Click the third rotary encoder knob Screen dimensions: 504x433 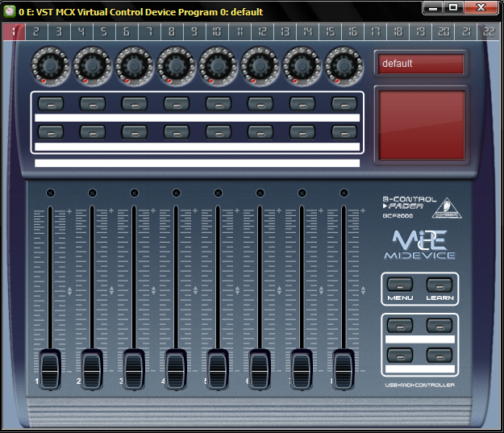tap(134, 66)
